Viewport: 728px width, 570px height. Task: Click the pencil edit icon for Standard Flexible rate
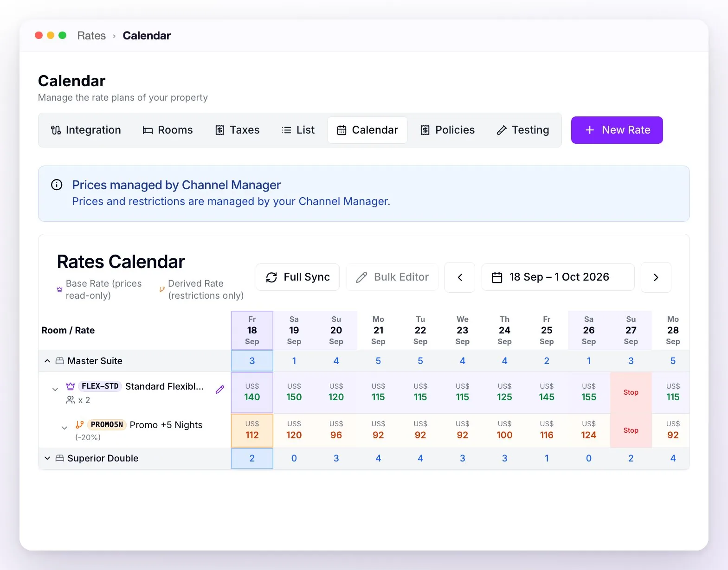click(x=220, y=390)
